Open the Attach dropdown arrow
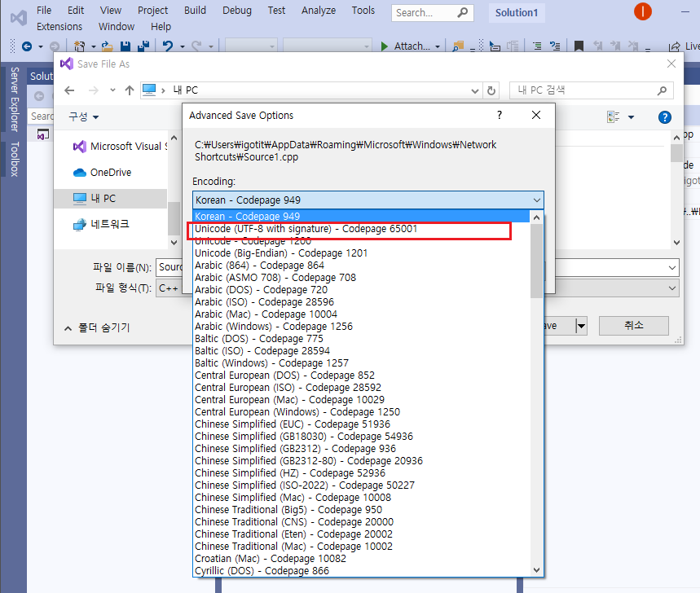700x593 pixels. (x=438, y=46)
